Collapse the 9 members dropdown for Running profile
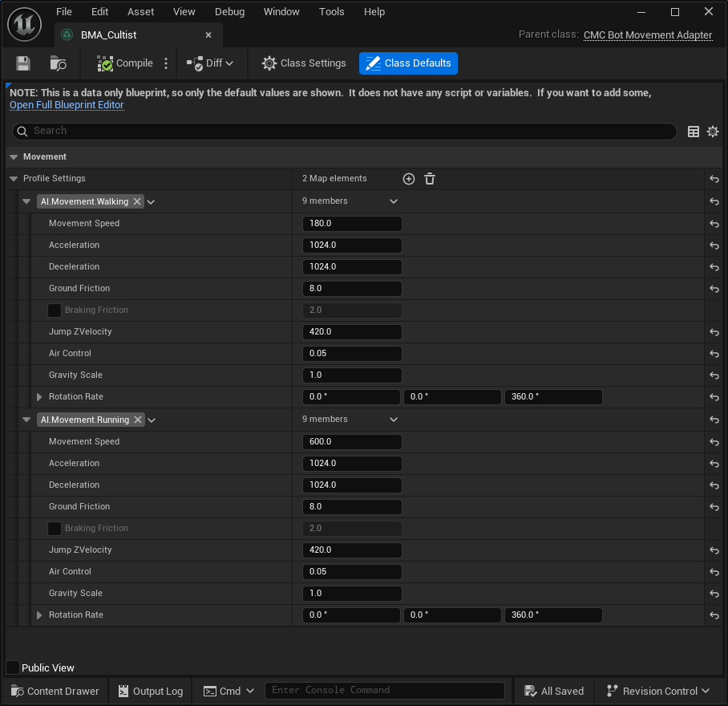Screen dimensions: 728x706 pyautogui.click(x=393, y=420)
